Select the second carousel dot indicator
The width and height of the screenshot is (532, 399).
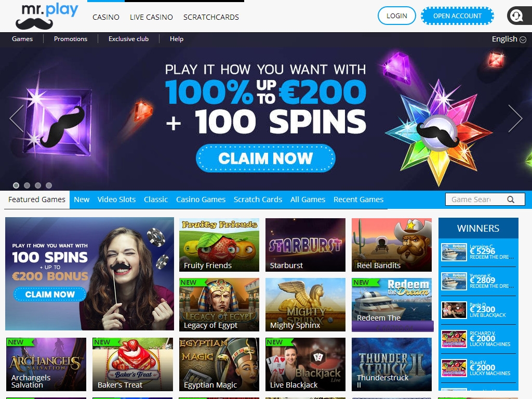point(27,185)
